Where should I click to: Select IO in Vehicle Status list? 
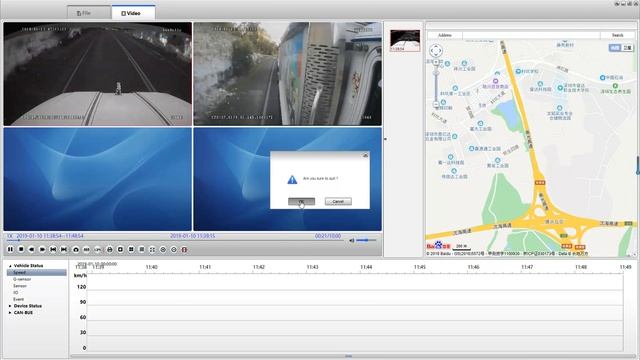(16, 293)
